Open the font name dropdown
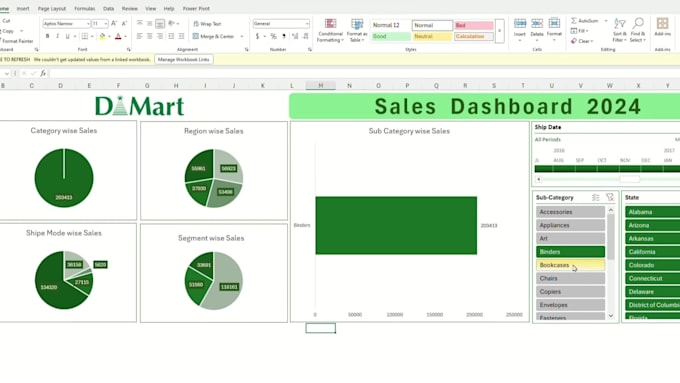 tap(88, 23)
